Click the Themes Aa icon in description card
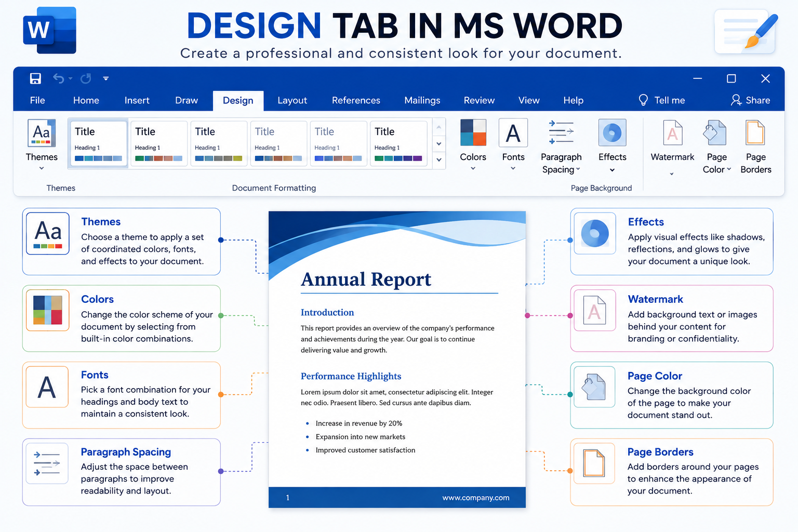The width and height of the screenshot is (798, 532). pyautogui.click(x=48, y=233)
